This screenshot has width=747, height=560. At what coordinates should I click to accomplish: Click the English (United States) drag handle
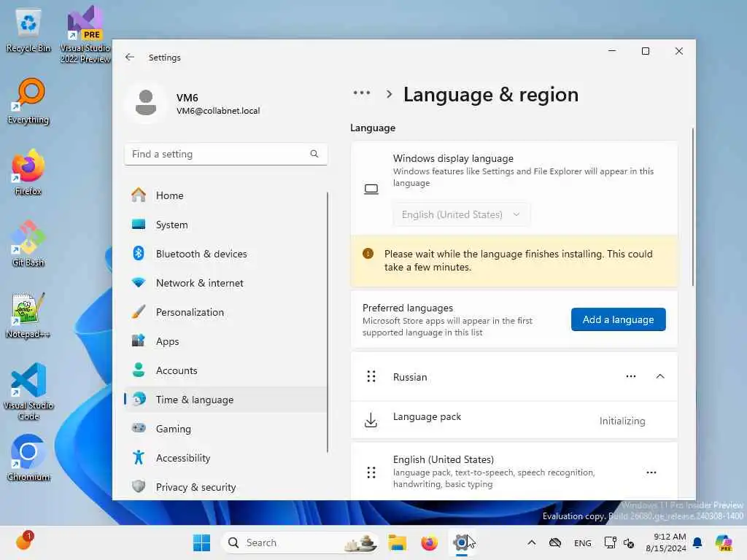[x=371, y=472]
